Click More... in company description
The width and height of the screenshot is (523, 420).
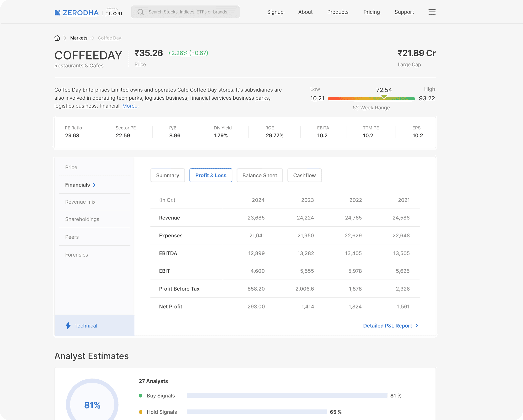coord(130,106)
